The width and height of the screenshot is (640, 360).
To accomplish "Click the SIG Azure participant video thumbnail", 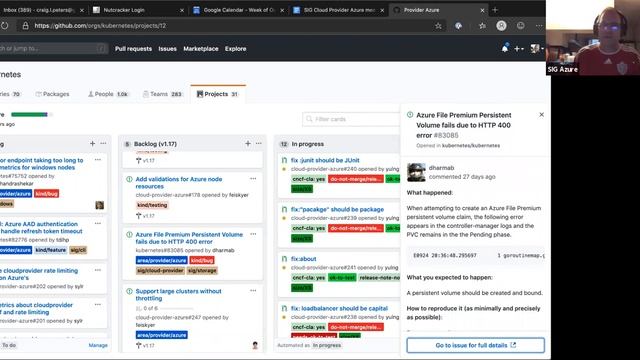I will [593, 38].
